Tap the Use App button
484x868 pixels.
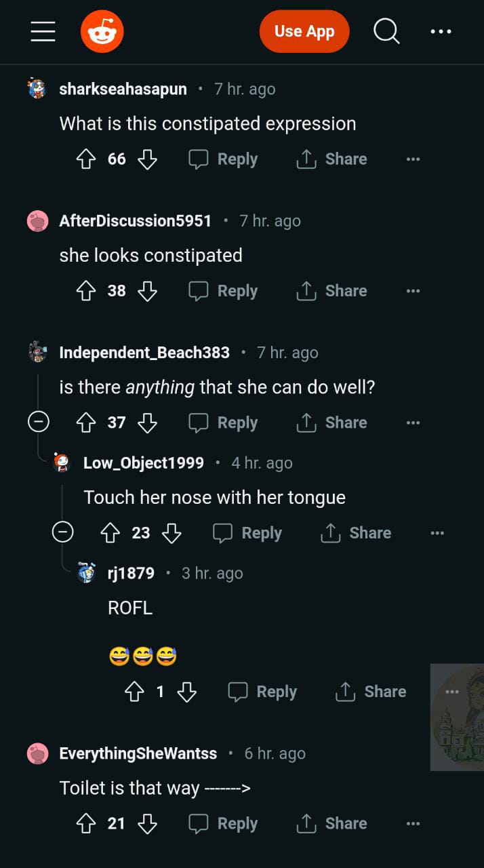(304, 31)
